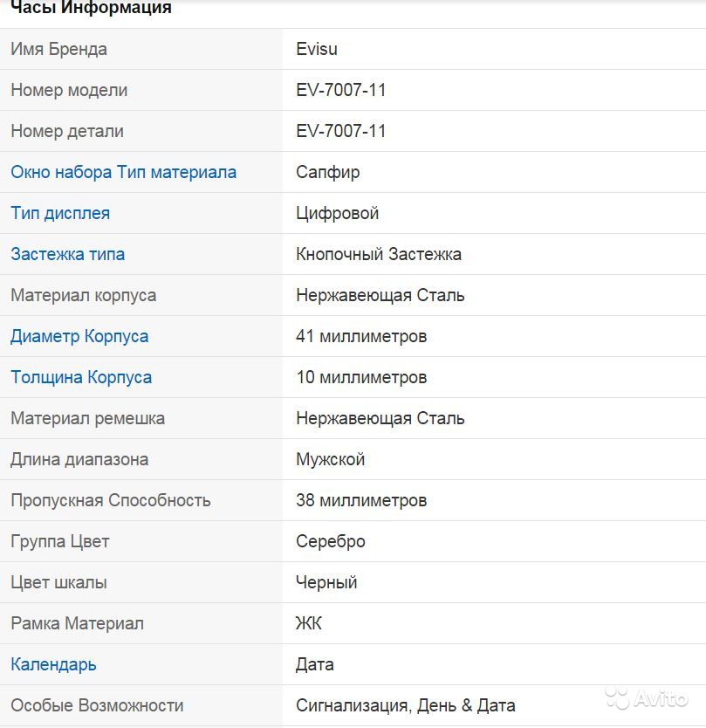The height and width of the screenshot is (728, 706).
Task: Select the 'Evisu' brand name value
Action: [317, 49]
